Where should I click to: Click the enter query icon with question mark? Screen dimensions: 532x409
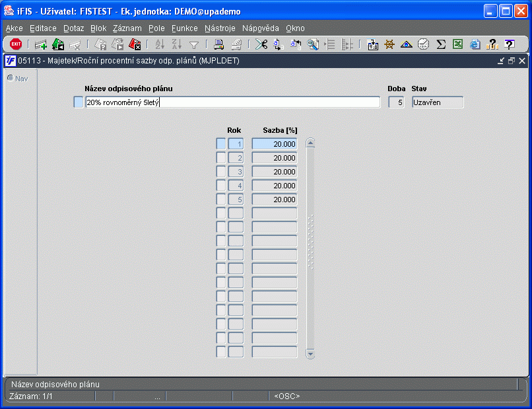click(100, 44)
